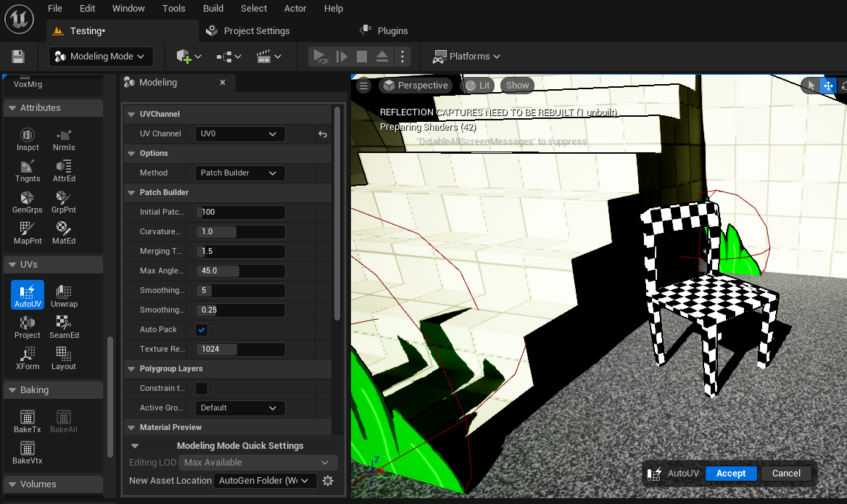Activate the SeamEd tool
The width and height of the screenshot is (847, 504).
click(63, 326)
